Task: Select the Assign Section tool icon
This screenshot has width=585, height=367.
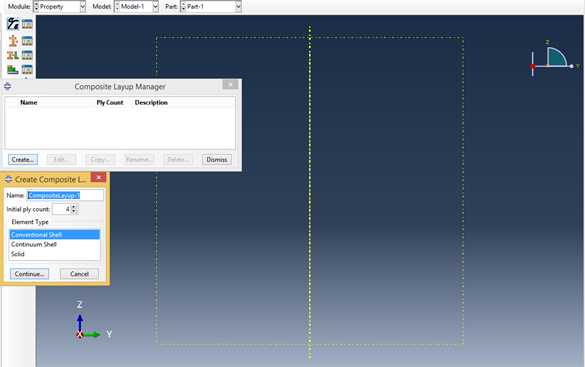Action: pyautogui.click(x=13, y=55)
